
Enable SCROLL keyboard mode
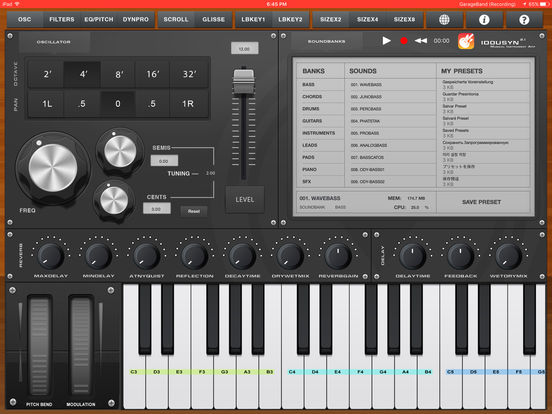point(176,19)
